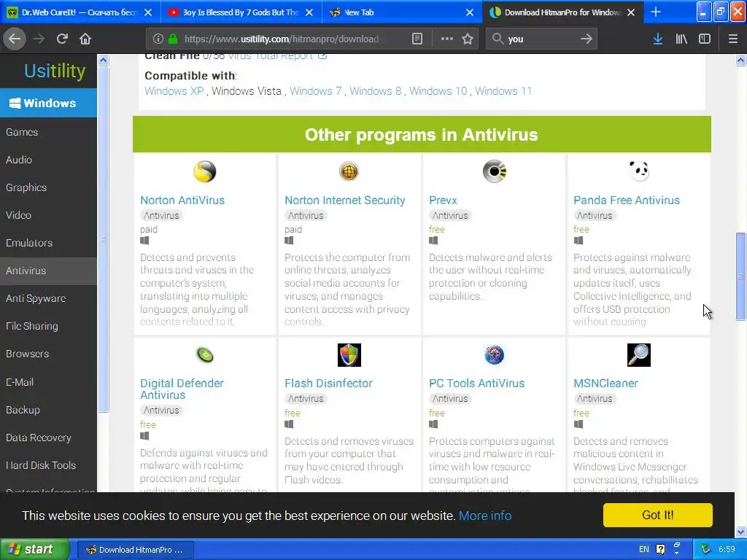Dismiss cookies with Got It! button
The image size is (747, 560).
[657, 516]
